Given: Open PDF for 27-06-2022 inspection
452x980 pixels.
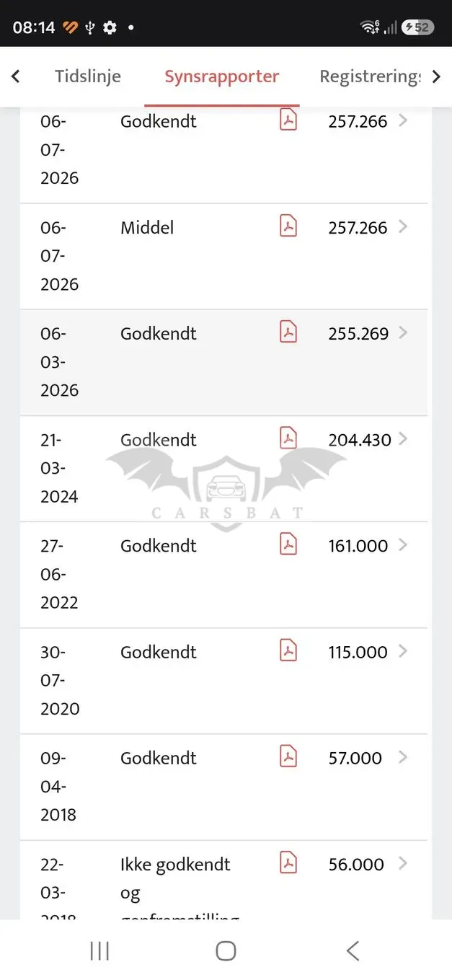Looking at the screenshot, I should tap(288, 544).
